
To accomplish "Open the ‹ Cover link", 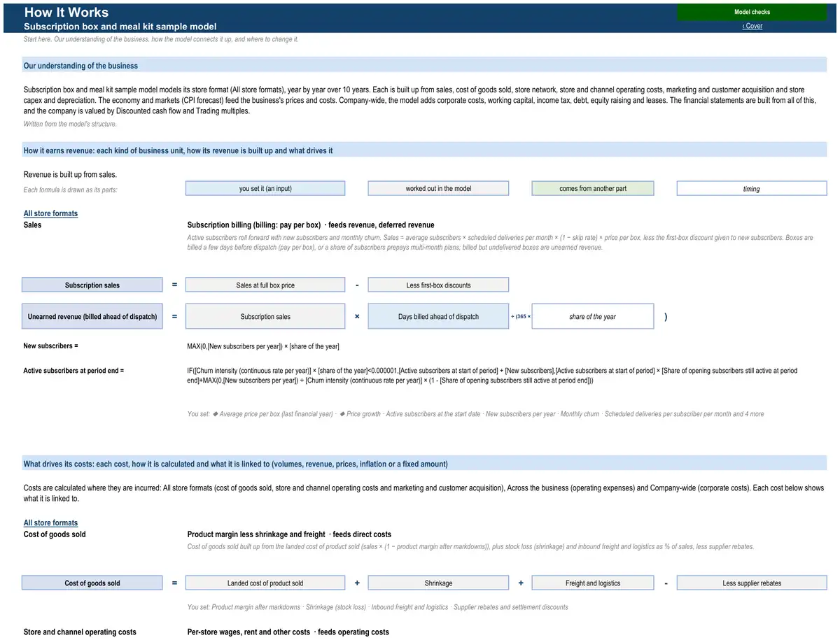I will pos(752,26).
